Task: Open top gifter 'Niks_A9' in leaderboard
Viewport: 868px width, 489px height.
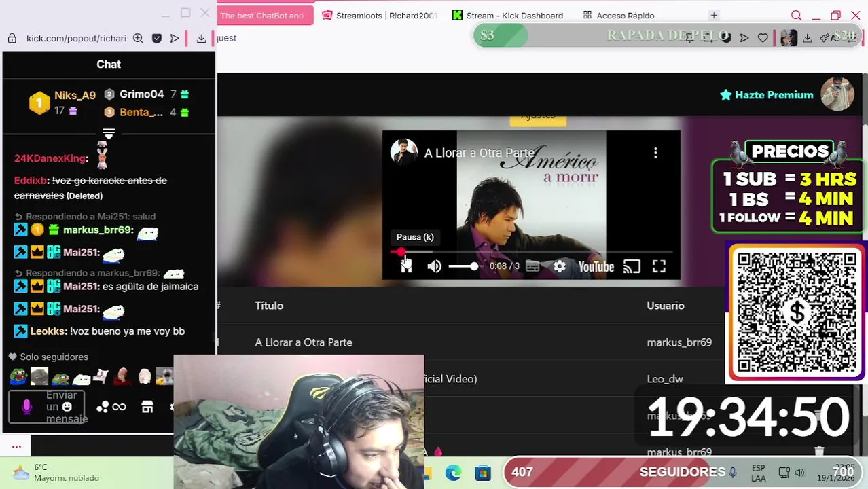Action: click(75, 95)
